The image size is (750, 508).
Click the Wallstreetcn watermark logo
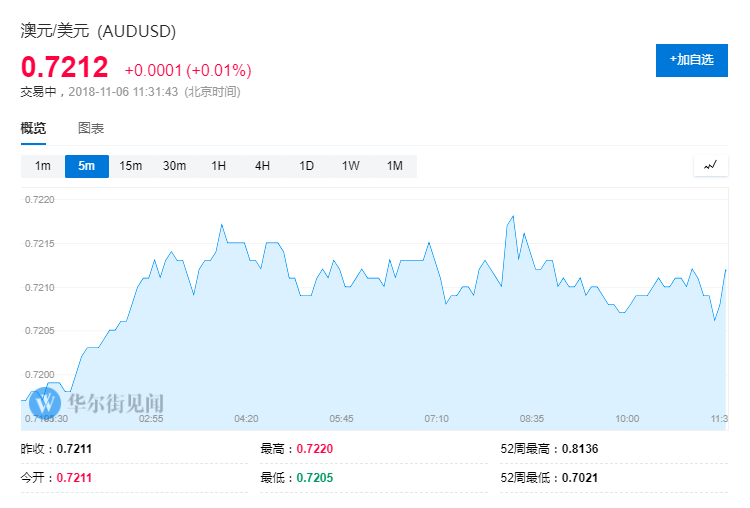[46, 404]
